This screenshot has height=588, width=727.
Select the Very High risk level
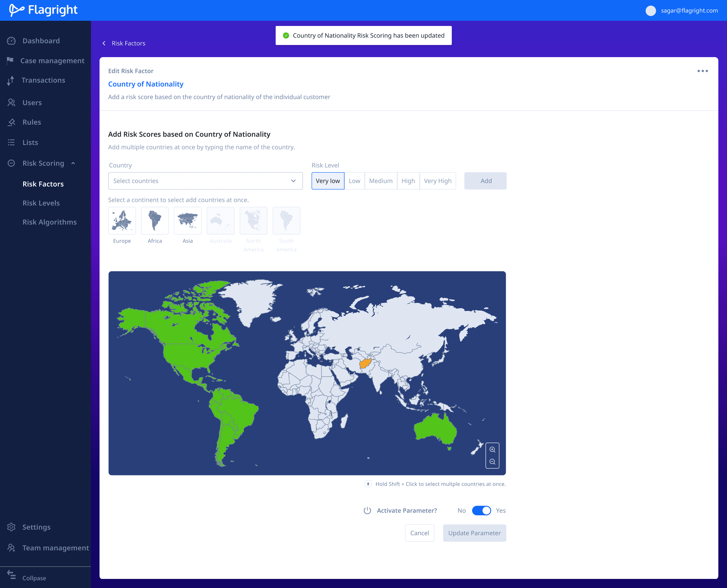point(437,181)
